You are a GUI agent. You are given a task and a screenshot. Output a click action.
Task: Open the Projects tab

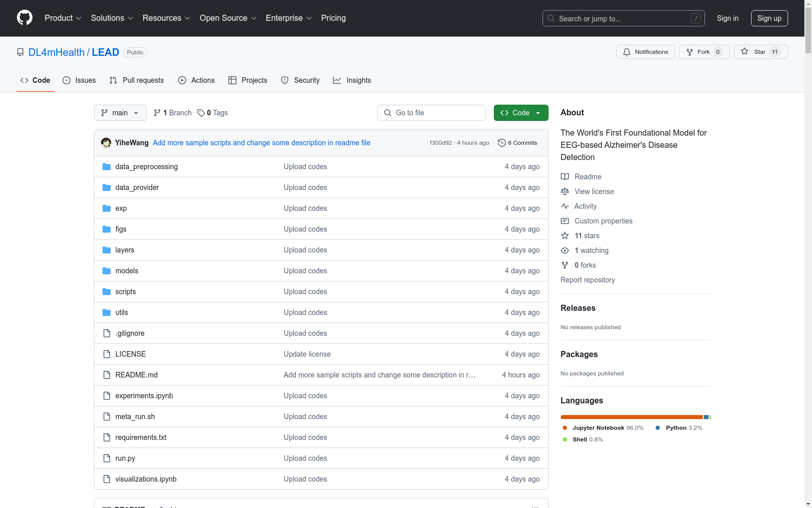click(x=248, y=80)
